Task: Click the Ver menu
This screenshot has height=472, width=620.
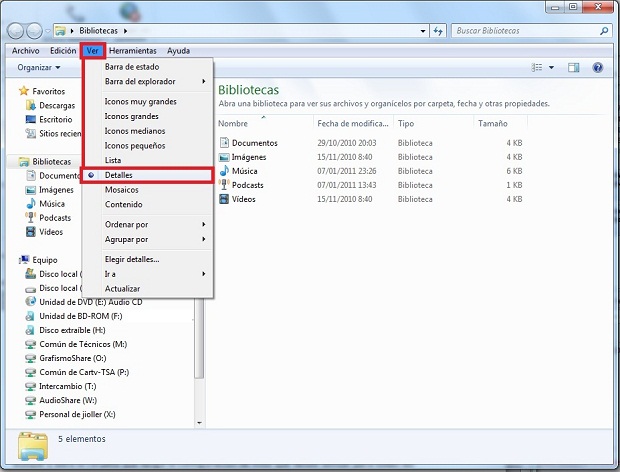Action: pyautogui.click(x=93, y=51)
